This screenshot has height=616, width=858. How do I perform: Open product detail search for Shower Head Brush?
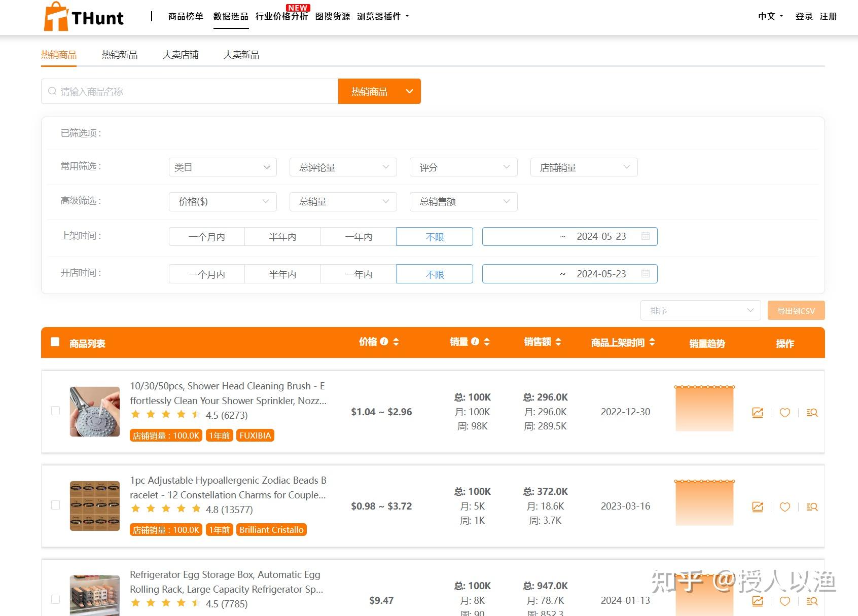pos(812,412)
